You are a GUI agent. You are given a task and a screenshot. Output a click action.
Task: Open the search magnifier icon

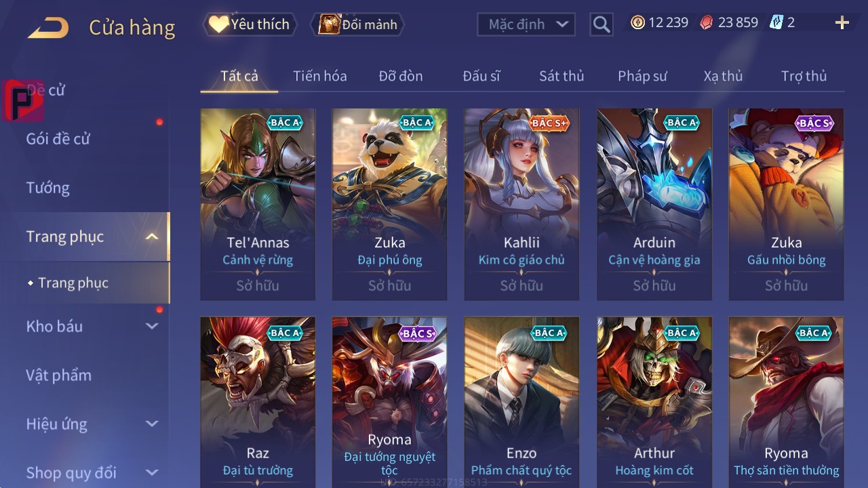[x=601, y=24]
